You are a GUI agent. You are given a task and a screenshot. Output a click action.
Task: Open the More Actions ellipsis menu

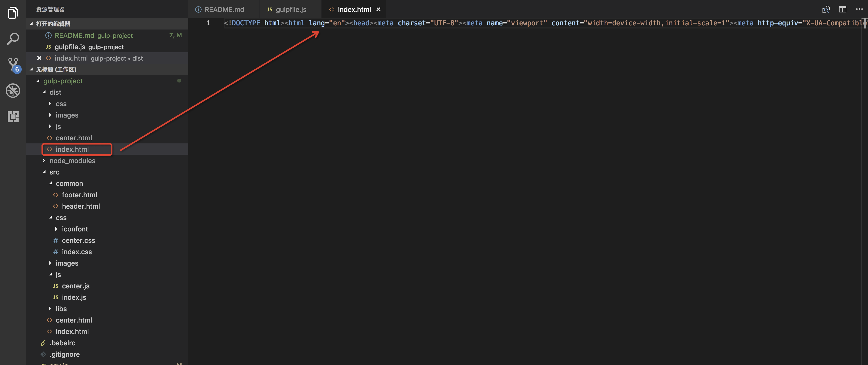(859, 9)
